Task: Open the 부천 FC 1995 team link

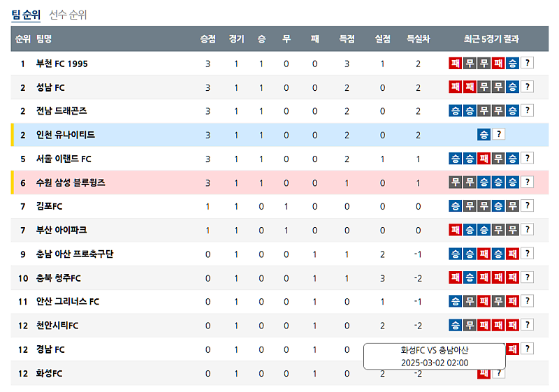Action: pyautogui.click(x=61, y=64)
